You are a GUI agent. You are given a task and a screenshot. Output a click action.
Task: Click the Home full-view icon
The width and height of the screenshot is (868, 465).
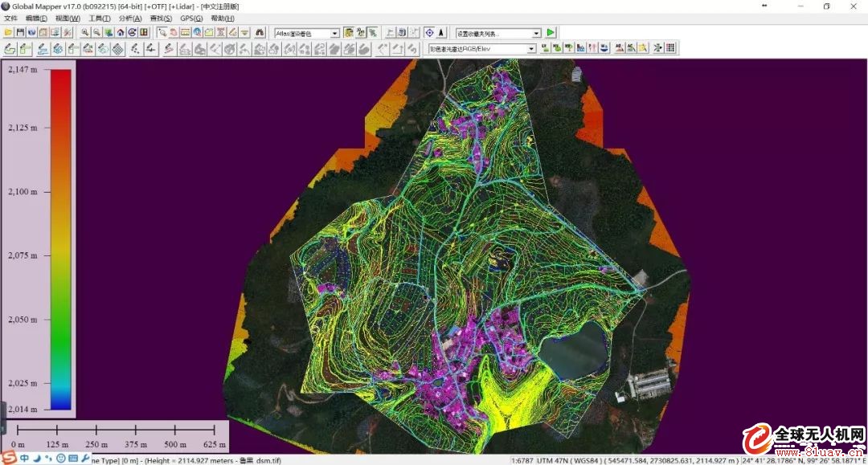coord(120,33)
